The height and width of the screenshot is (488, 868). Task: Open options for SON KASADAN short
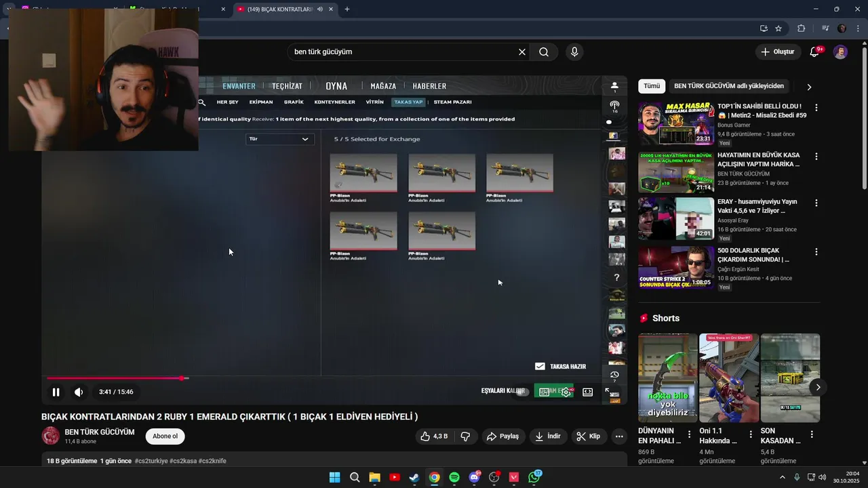pos(812,434)
